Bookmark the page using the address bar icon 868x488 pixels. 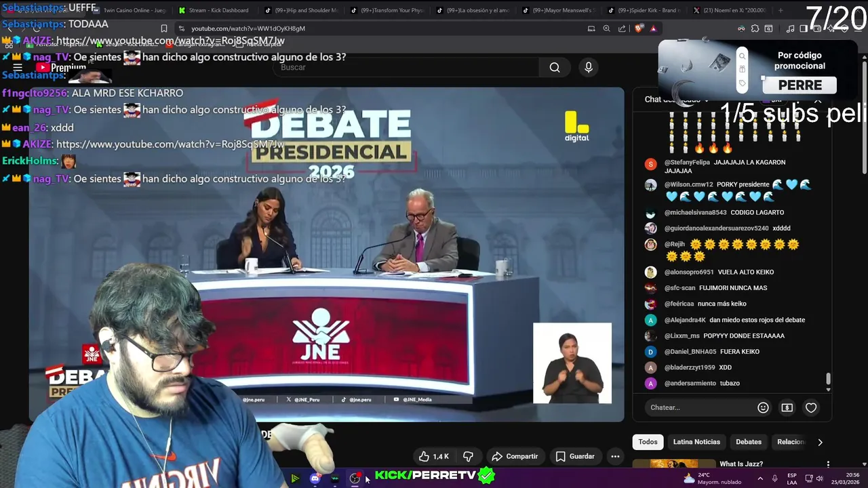(164, 28)
